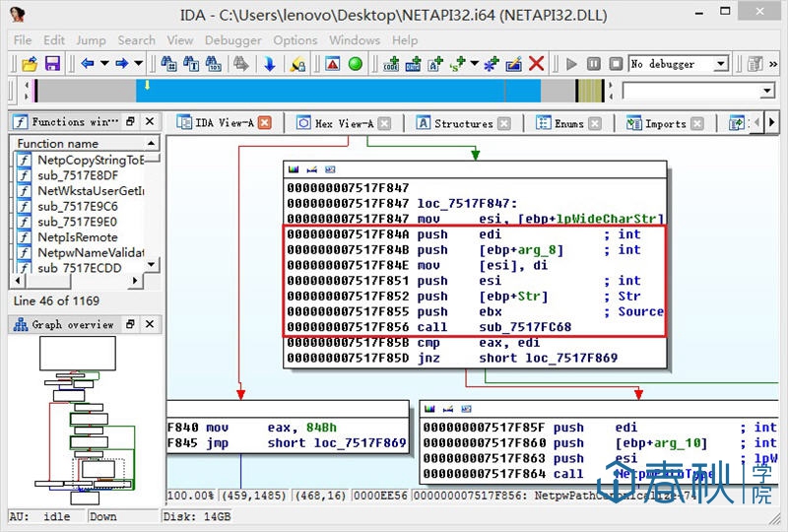Open the Jump menu
This screenshot has height=532, width=788.
coord(91,40)
